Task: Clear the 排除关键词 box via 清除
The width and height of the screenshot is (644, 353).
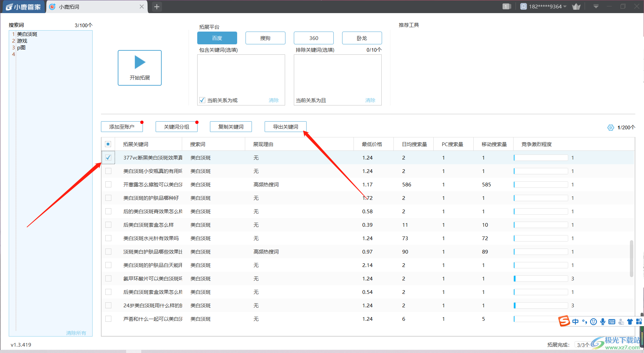Action: pyautogui.click(x=370, y=100)
